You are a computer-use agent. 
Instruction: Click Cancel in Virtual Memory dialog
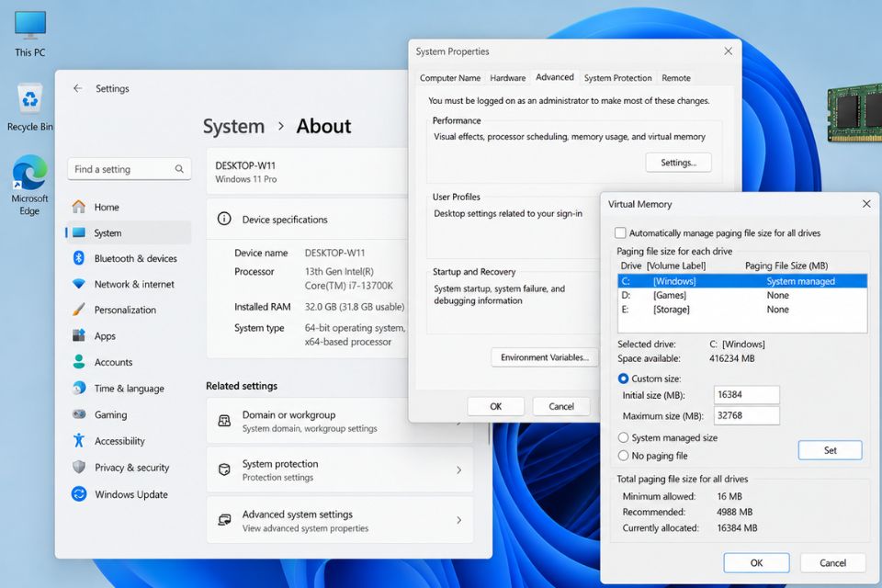pos(832,562)
